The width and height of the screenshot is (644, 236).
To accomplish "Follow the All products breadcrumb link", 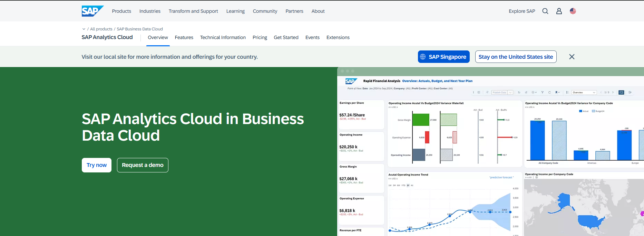I will click(x=101, y=29).
